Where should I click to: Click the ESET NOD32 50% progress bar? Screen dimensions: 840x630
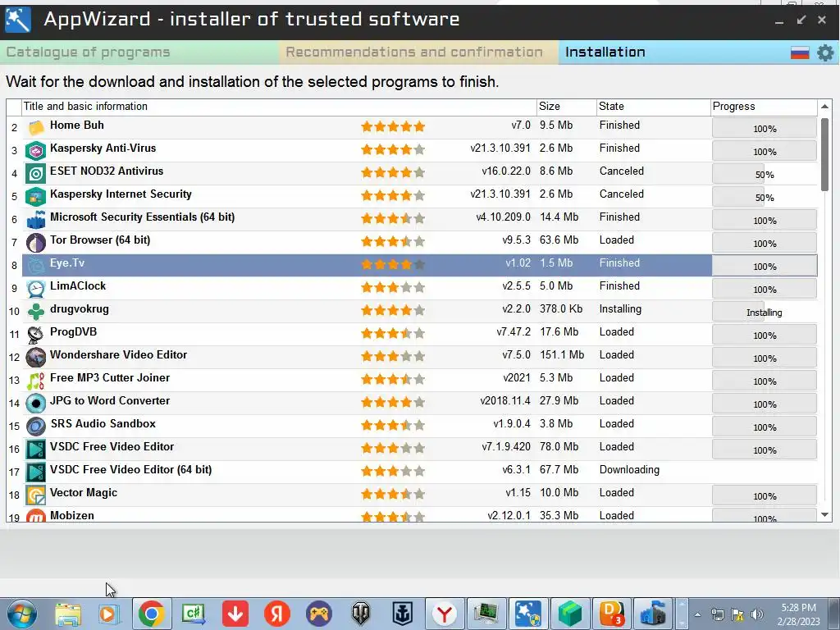click(765, 175)
